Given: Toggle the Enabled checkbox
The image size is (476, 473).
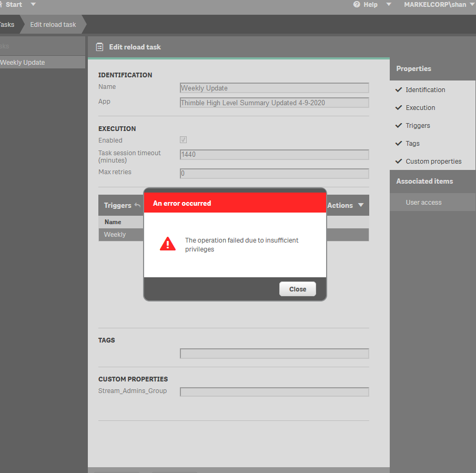Looking at the screenshot, I should 183,140.
